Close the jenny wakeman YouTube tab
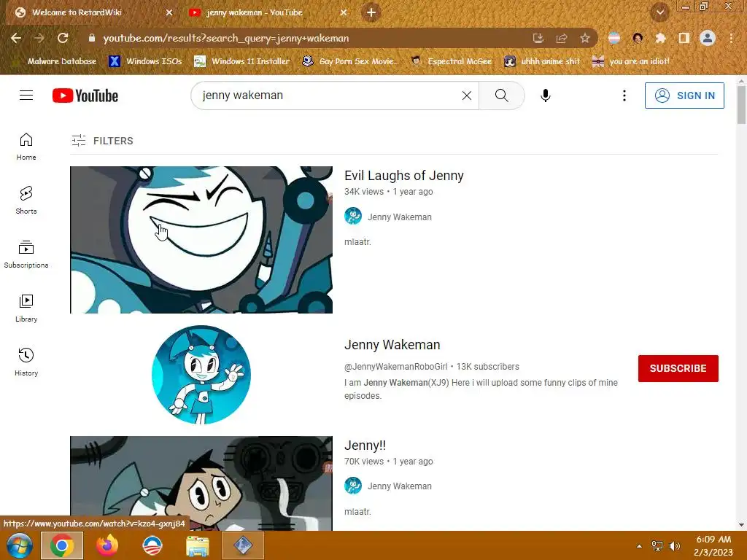Viewport: 747px width, 560px height. point(344,12)
